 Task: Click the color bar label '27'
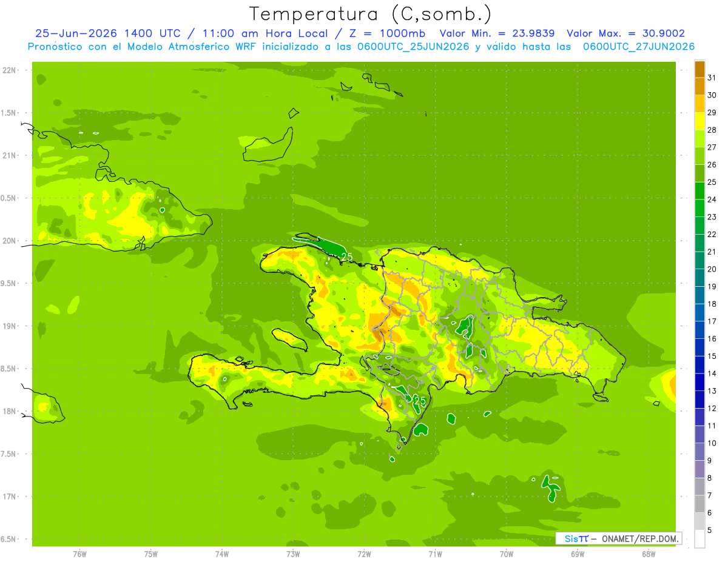pos(712,147)
